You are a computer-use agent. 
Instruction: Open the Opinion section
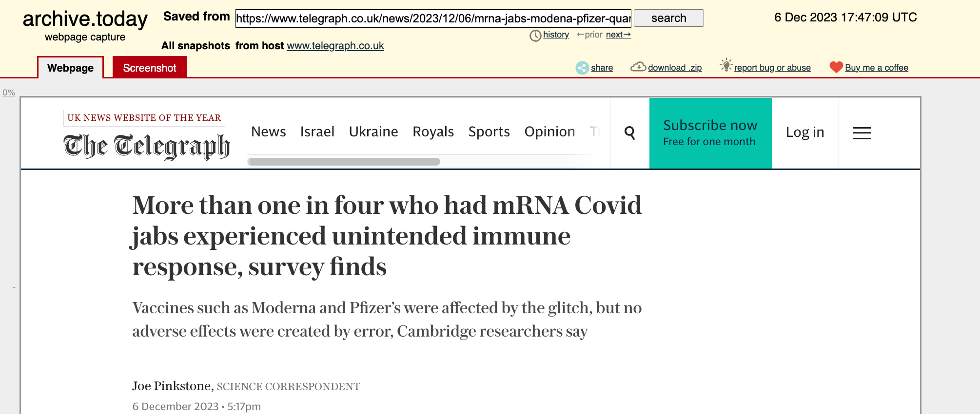tap(549, 132)
